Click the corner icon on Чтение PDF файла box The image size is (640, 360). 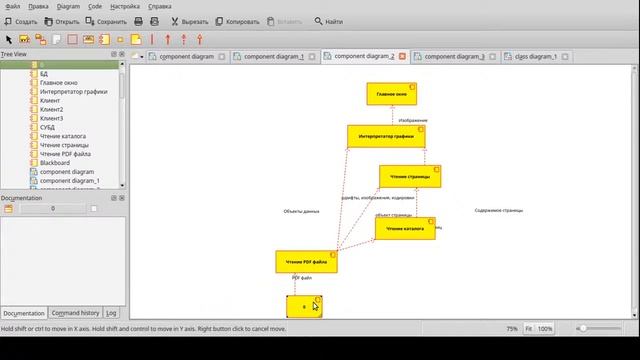333,255
